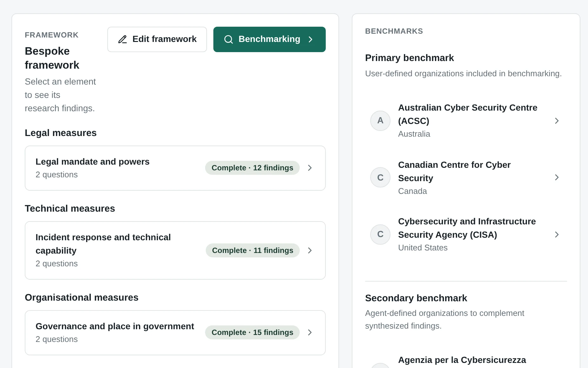The width and height of the screenshot is (588, 368).
Task: Click the Australia country label
Action: click(x=414, y=134)
